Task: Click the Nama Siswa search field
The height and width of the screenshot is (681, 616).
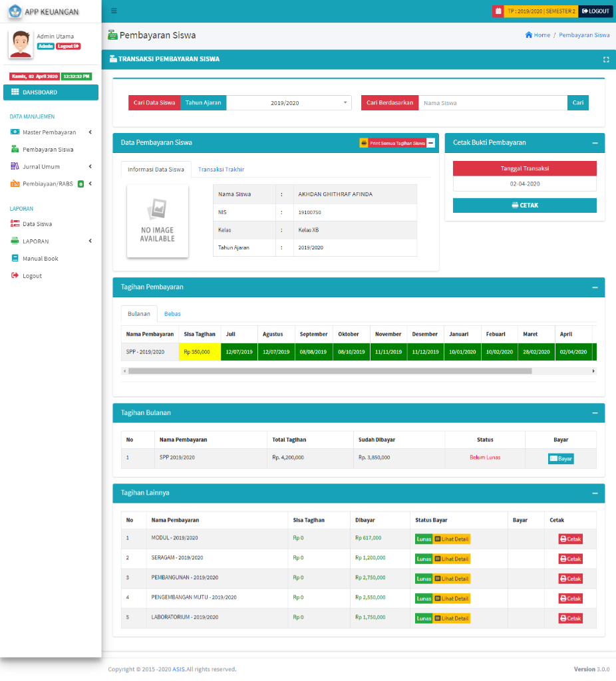Action: click(492, 103)
